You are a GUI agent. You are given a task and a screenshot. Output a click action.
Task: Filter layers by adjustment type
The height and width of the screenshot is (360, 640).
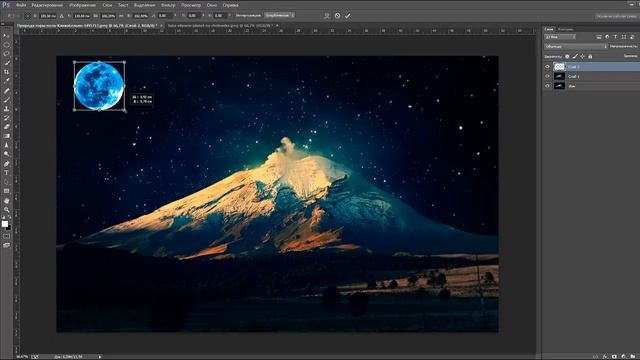(x=607, y=37)
